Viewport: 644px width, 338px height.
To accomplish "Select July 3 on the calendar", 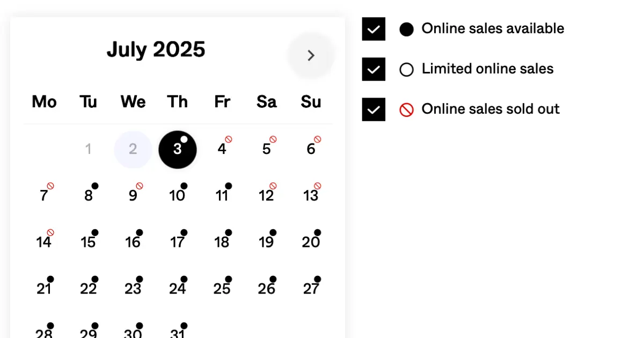I will tap(178, 149).
